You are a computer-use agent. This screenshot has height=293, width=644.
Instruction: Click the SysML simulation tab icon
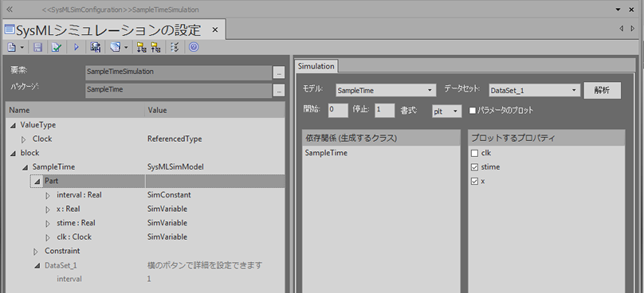9,30
